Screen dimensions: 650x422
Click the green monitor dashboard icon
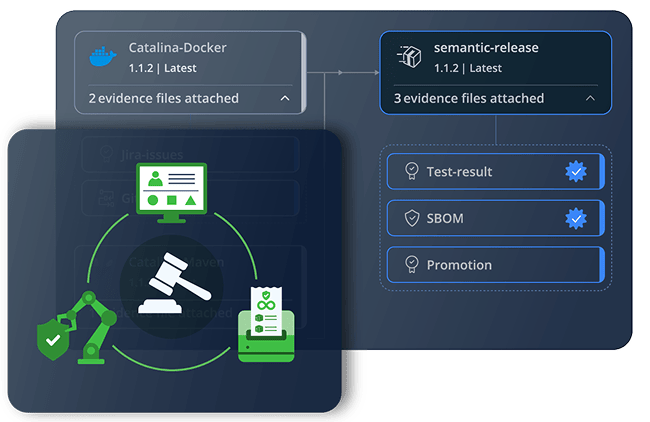point(172,193)
